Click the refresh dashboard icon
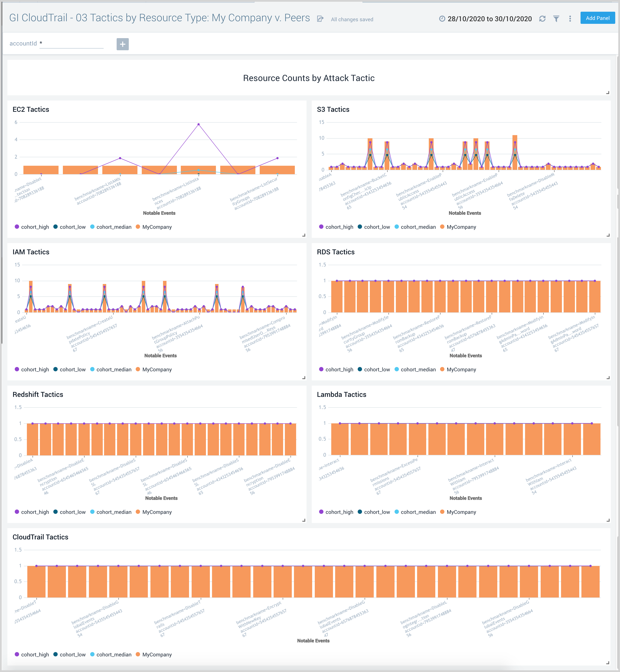620x672 pixels. [x=542, y=19]
